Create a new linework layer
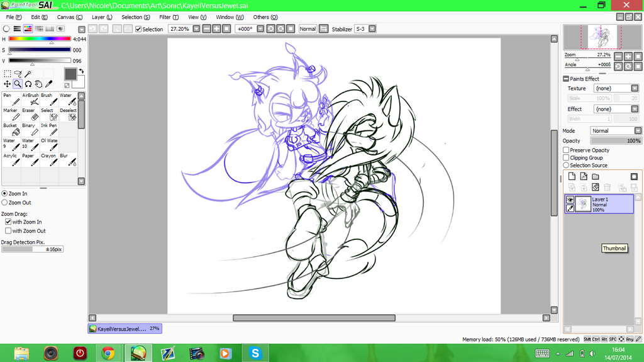Viewport: 644px width, 362px height. [x=584, y=176]
